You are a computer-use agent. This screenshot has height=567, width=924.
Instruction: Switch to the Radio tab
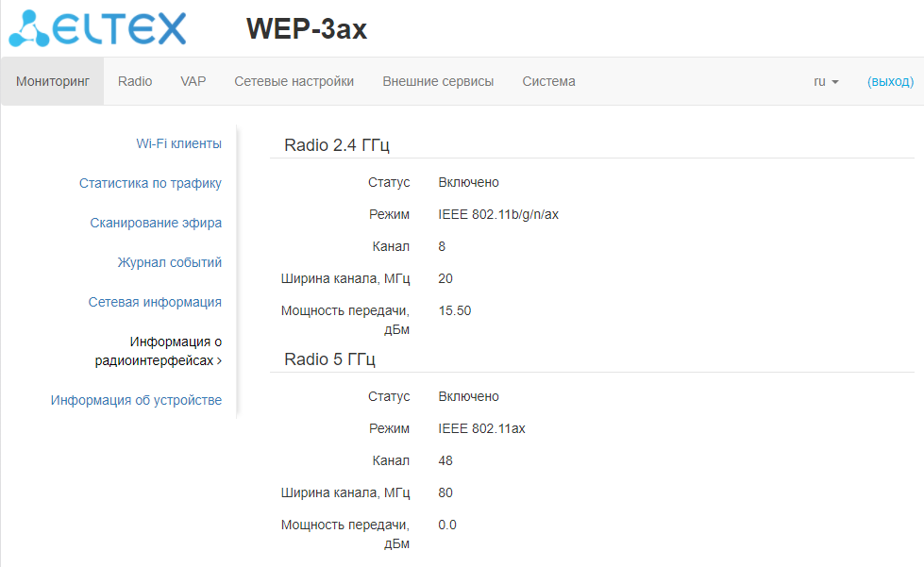[135, 81]
